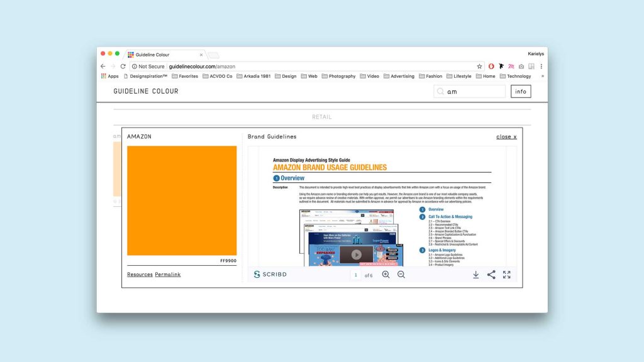Open the Advertising bookmark folder
Screen dimensions: 644x362
(399, 76)
